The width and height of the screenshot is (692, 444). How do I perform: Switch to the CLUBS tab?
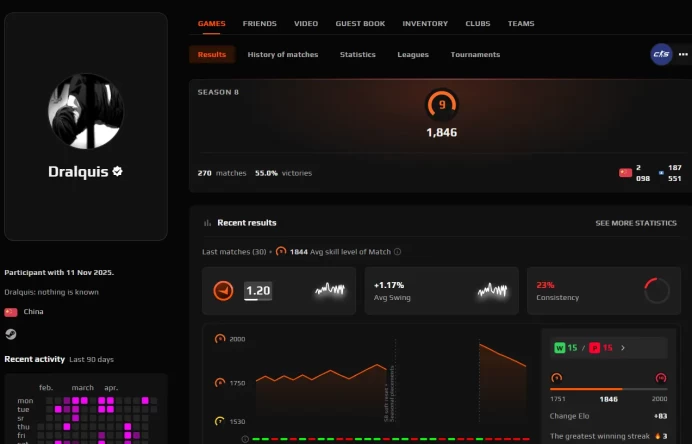click(478, 24)
